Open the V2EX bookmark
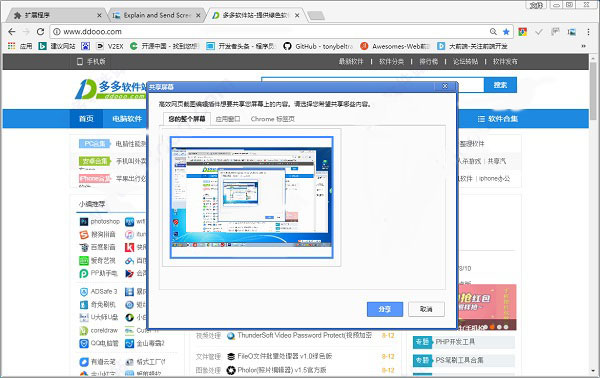The image size is (600, 378). [x=110, y=46]
